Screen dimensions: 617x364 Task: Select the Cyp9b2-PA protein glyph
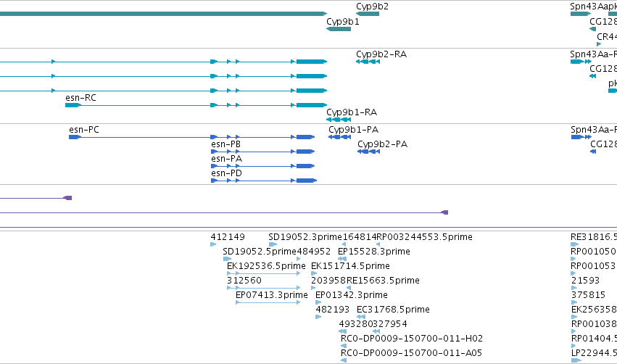pyautogui.click(x=369, y=152)
